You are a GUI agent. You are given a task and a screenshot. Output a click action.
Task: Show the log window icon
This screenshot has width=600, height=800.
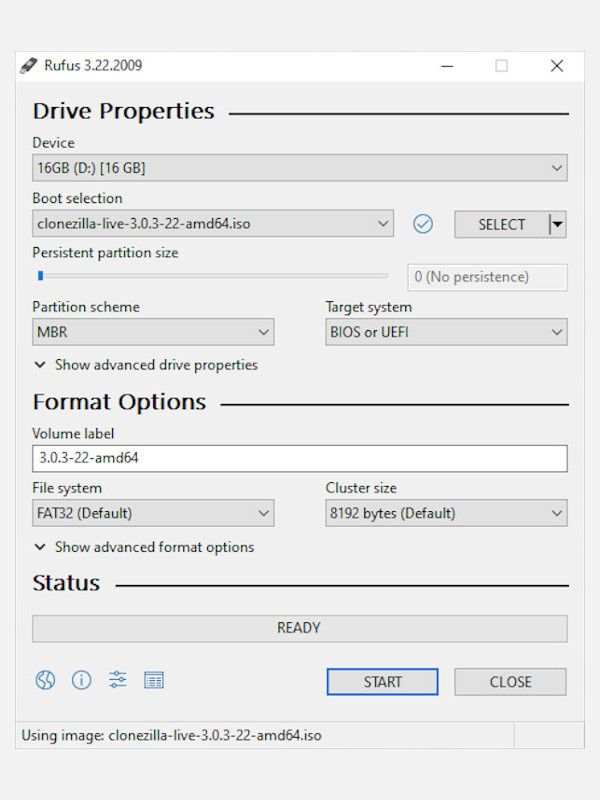point(154,680)
